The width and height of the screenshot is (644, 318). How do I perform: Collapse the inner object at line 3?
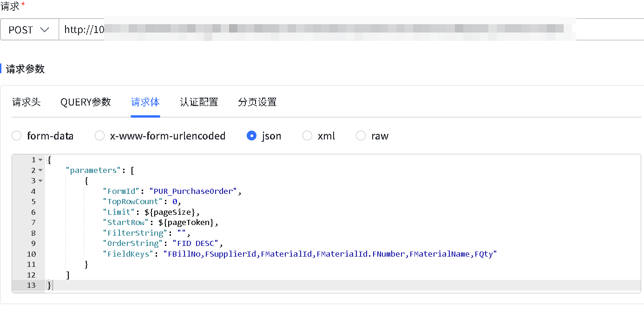40,181
